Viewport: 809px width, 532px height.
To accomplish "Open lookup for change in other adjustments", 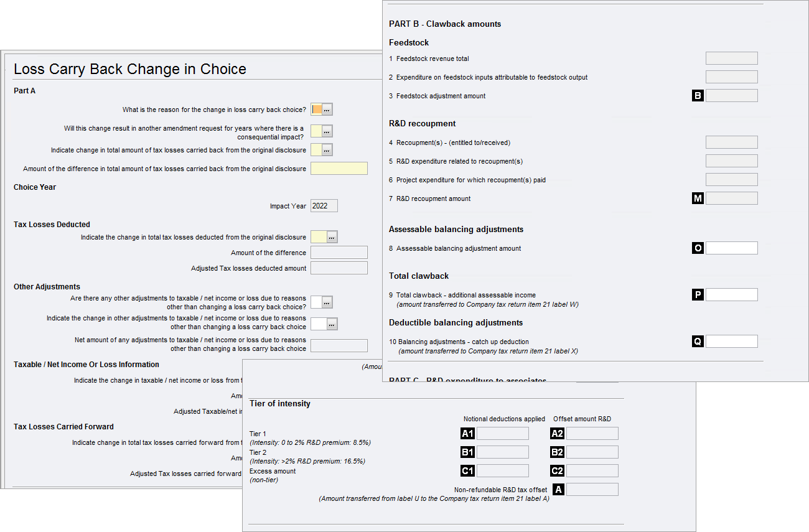I will click(x=332, y=324).
